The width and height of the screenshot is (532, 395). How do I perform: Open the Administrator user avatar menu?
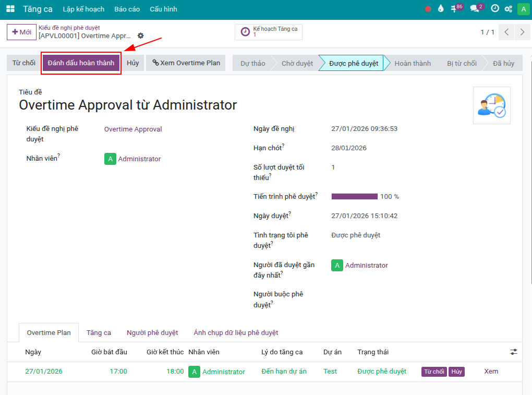tap(523, 9)
